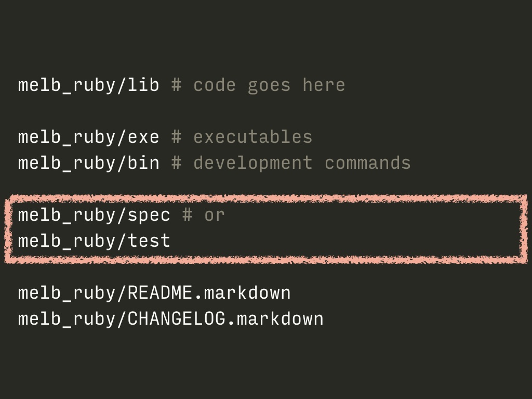
Task: Select the 'development commands' comment
Action: 302,163
